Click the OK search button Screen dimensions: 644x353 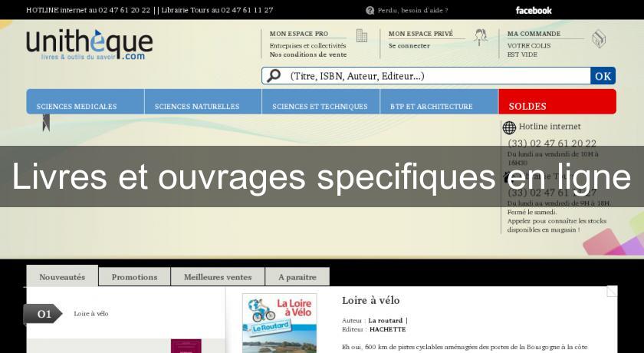[x=603, y=76]
